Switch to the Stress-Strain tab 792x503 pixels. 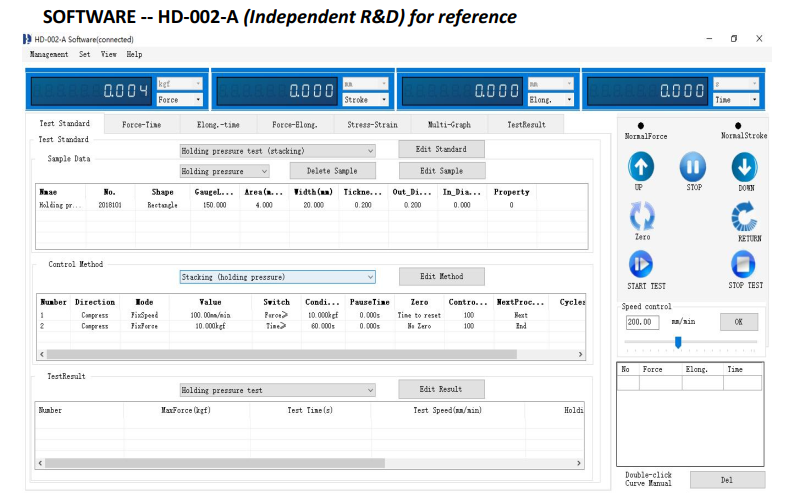coord(372,125)
